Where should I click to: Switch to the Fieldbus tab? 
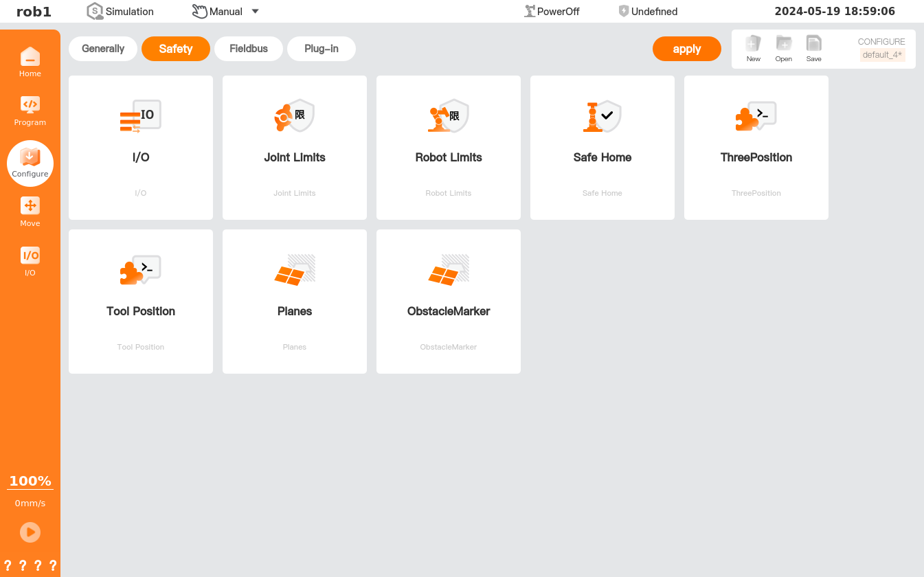click(x=249, y=49)
